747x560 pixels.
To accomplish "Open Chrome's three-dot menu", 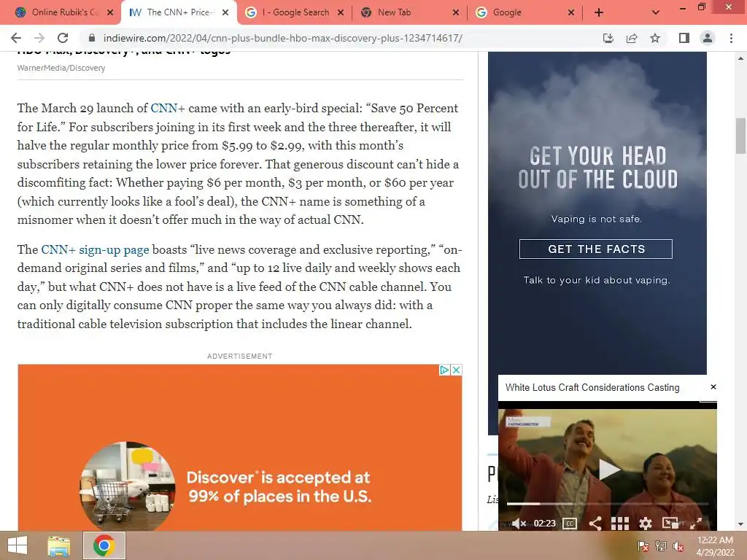I will tap(731, 38).
